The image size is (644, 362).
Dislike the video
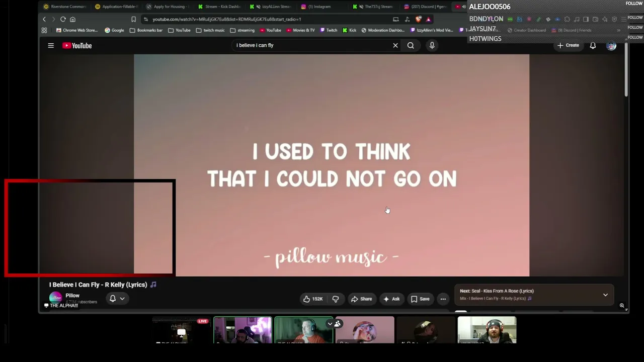tap(336, 299)
